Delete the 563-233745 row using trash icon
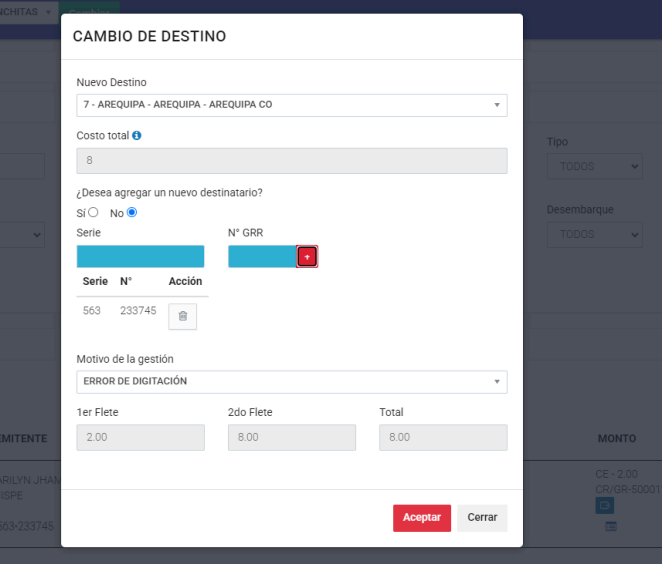 point(182,316)
